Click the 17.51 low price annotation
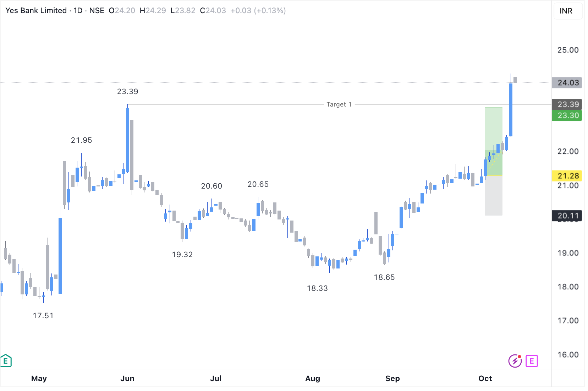Viewport: 588px width, 391px height. coord(43,316)
